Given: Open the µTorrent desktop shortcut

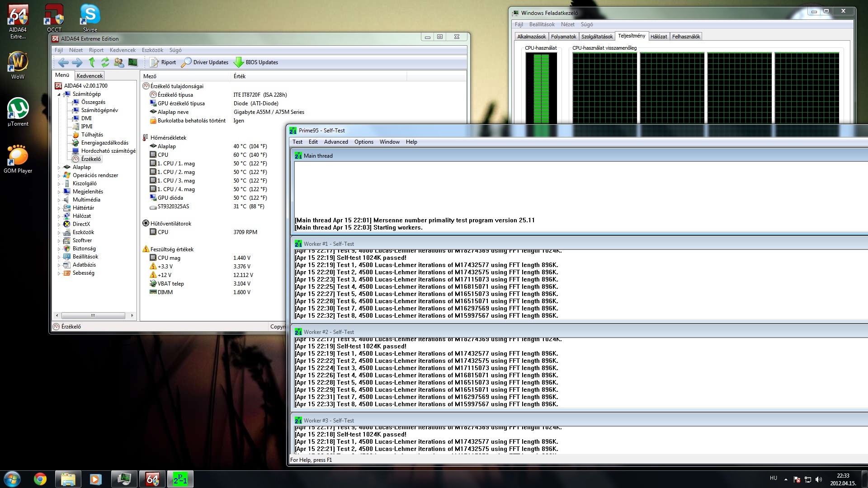Looking at the screenshot, I should point(18,112).
